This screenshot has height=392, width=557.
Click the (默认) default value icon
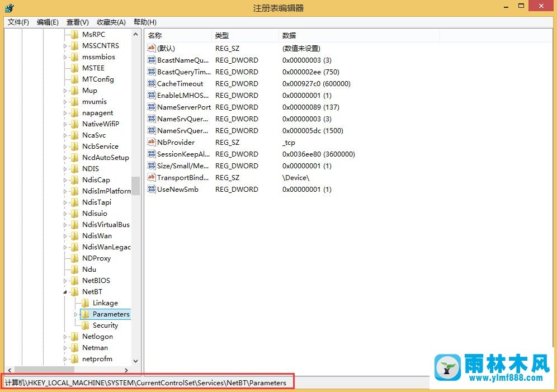click(x=151, y=49)
